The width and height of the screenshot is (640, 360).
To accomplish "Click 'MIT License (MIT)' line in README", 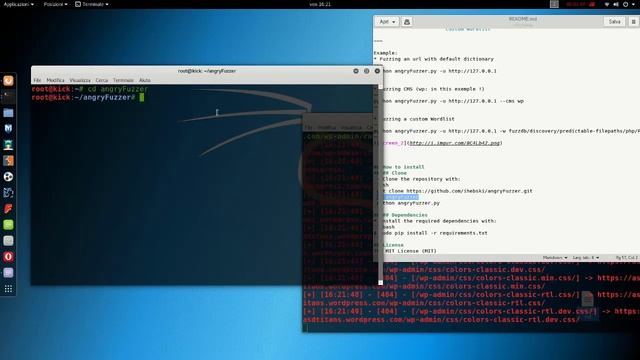I will click(x=410, y=251).
